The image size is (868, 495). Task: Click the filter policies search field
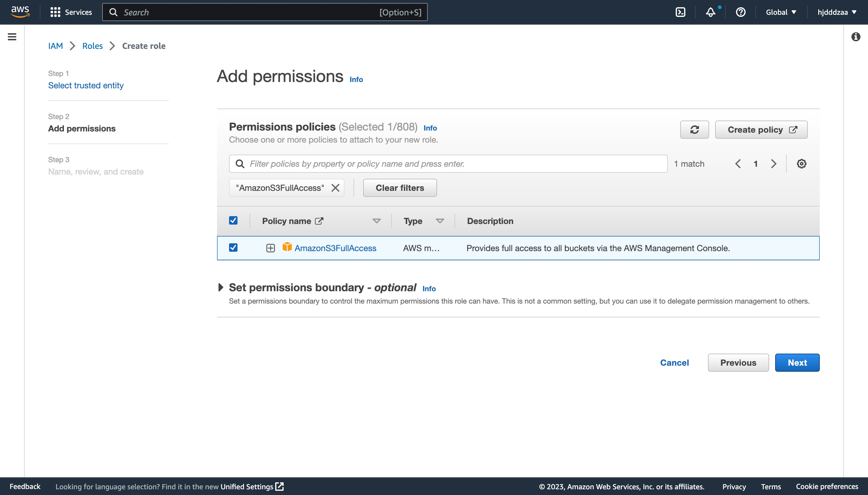pos(448,164)
